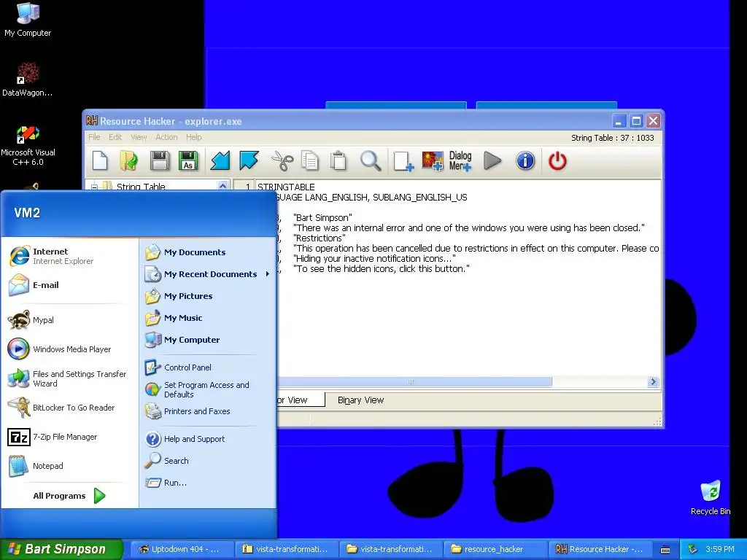Click the Compile script play icon
The width and height of the screenshot is (747, 560).
[x=492, y=161]
